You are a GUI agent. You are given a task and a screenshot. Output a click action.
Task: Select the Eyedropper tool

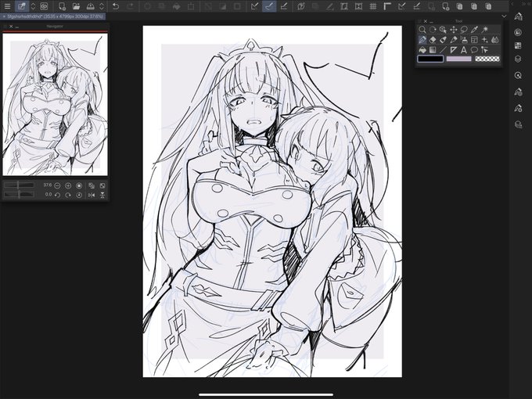point(474,30)
